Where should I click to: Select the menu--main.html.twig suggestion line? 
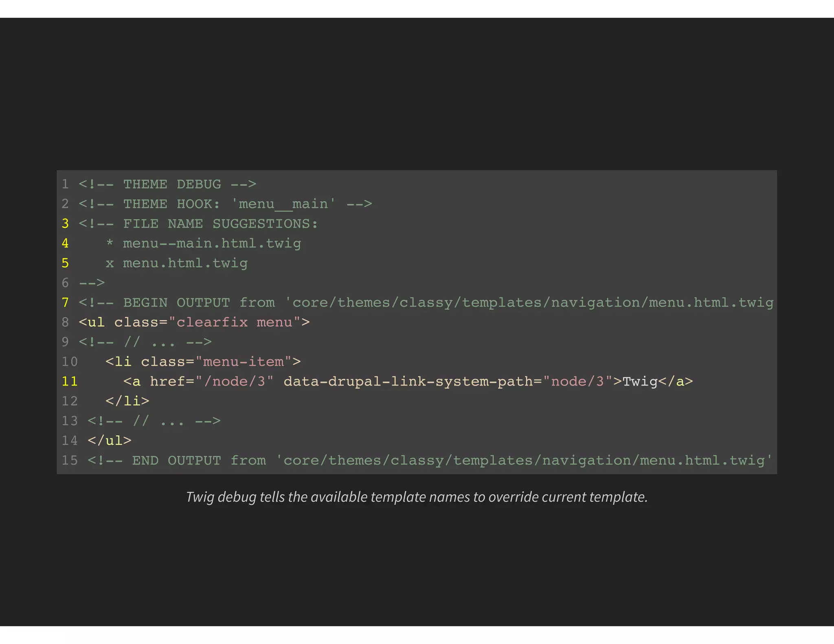pos(203,243)
